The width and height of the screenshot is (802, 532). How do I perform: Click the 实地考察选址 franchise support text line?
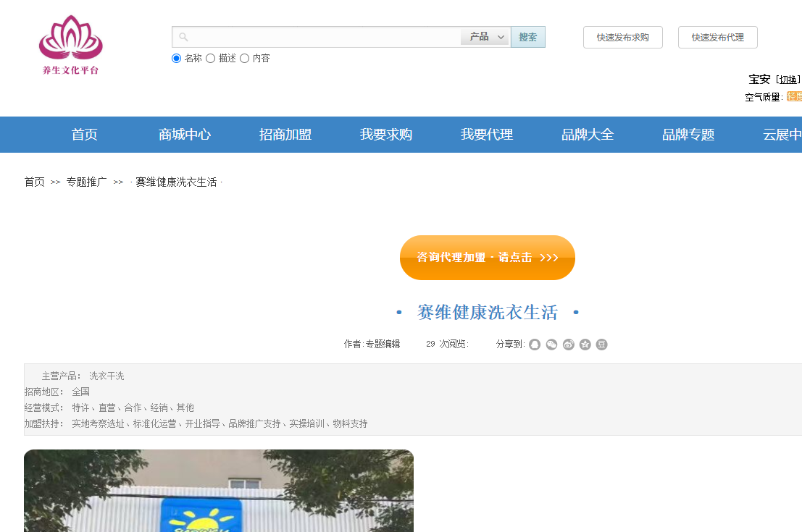click(x=220, y=423)
